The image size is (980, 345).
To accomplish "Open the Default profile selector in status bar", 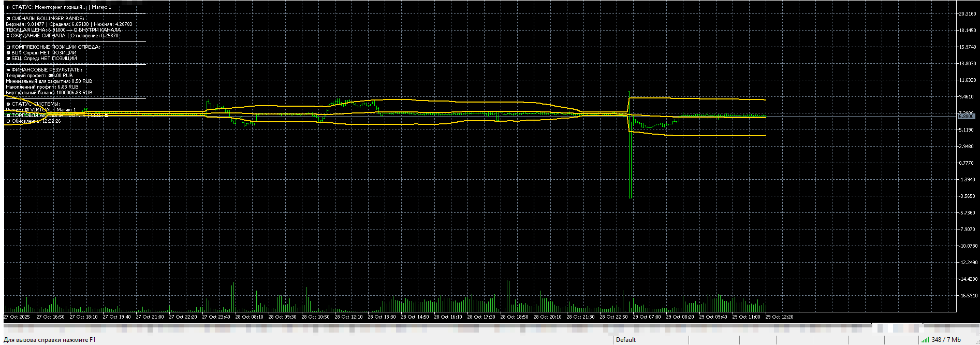I will (625, 340).
